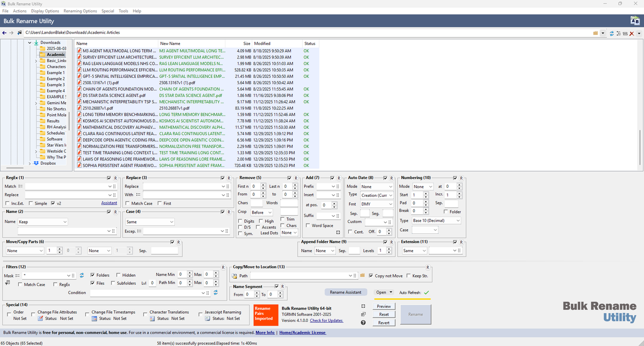Open the File menu
Viewport: 644px width, 346px height.
pyautogui.click(x=5, y=11)
